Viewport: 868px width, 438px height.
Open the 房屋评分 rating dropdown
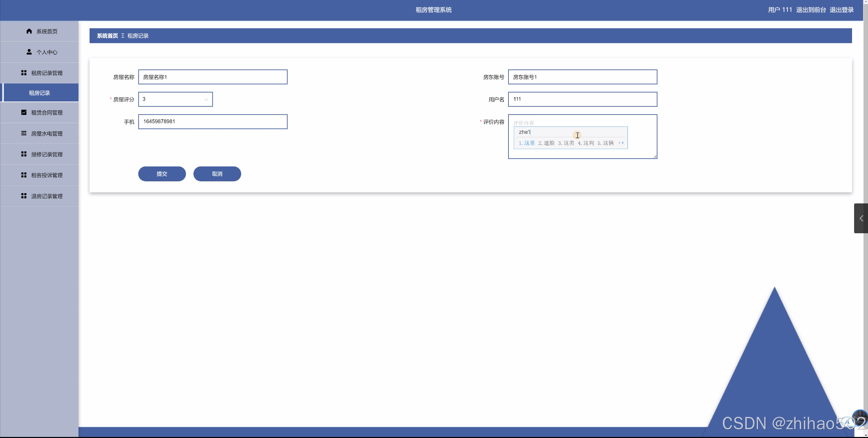coord(175,99)
